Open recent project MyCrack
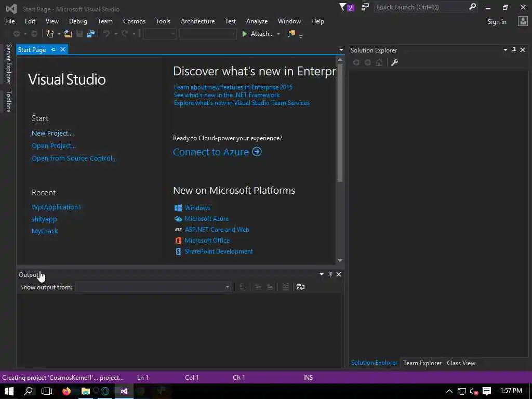Screen dimensions: 532x399 point(45,231)
